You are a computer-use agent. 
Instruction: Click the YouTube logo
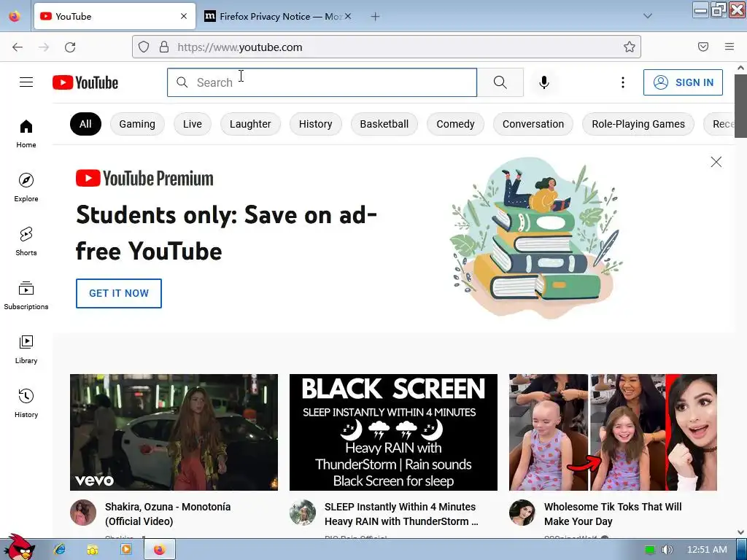85,82
